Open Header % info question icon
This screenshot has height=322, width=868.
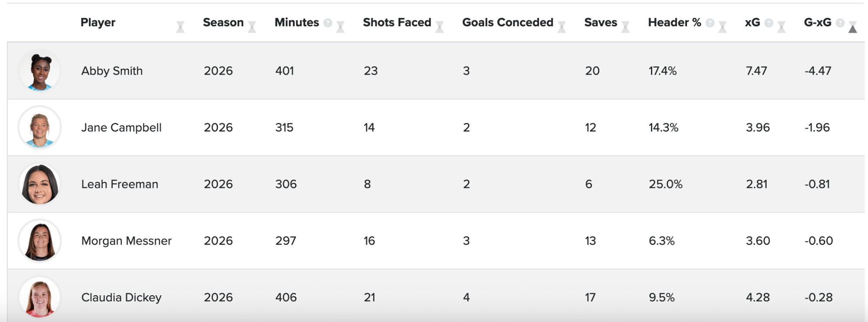pos(710,23)
